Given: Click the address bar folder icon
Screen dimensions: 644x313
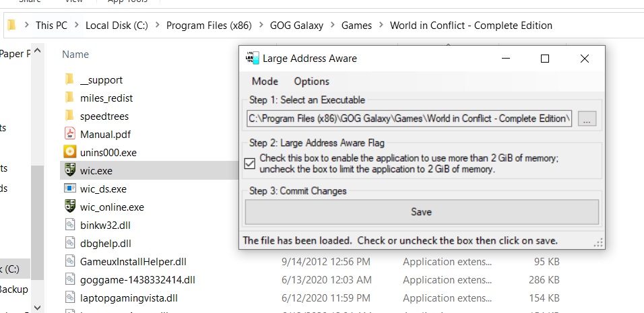Looking at the screenshot, I should pyautogui.click(x=11, y=25).
